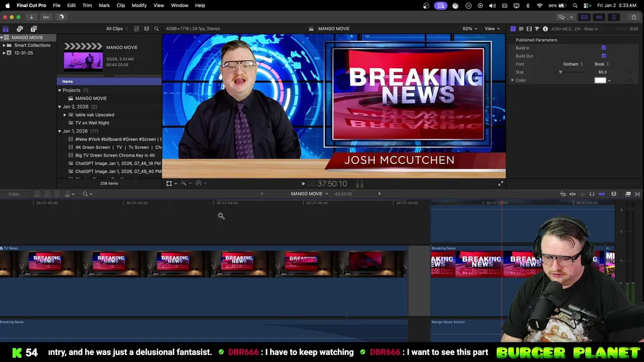Click the white Color swatch
This screenshot has height=362, width=644.
[600, 80]
